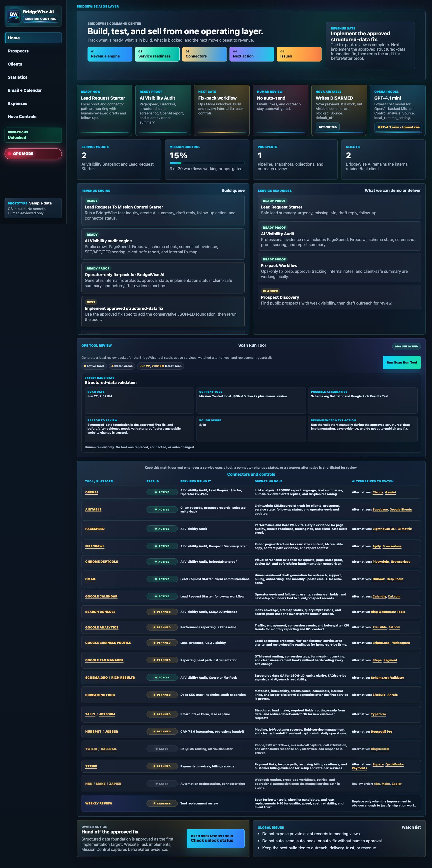The height and width of the screenshot is (868, 432).
Task: Click the OPS UNLOCKED badge
Action: [406, 346]
